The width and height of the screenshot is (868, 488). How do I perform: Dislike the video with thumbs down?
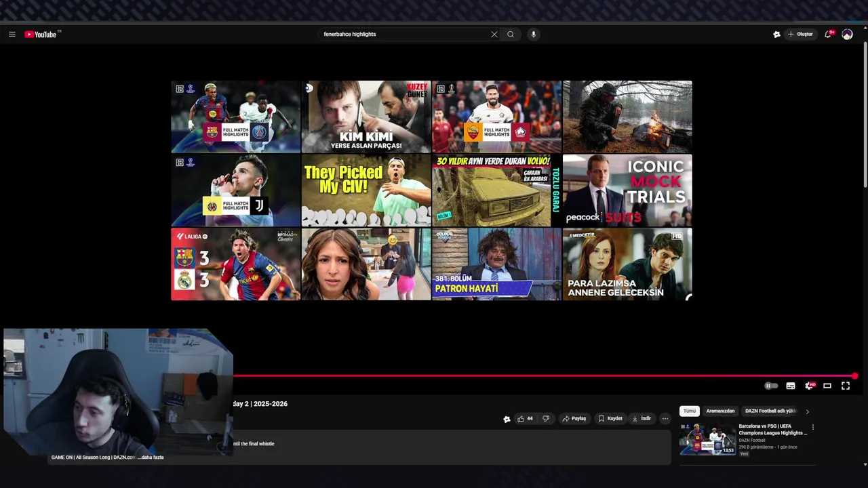coord(546,419)
